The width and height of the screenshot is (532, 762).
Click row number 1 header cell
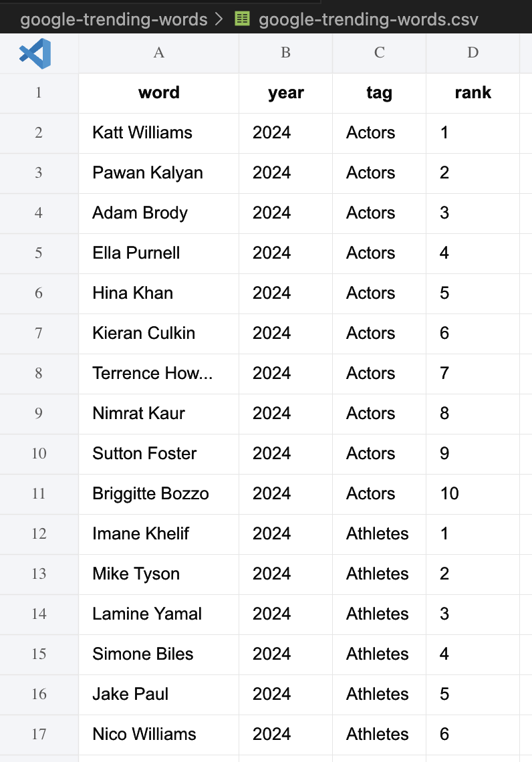point(39,93)
